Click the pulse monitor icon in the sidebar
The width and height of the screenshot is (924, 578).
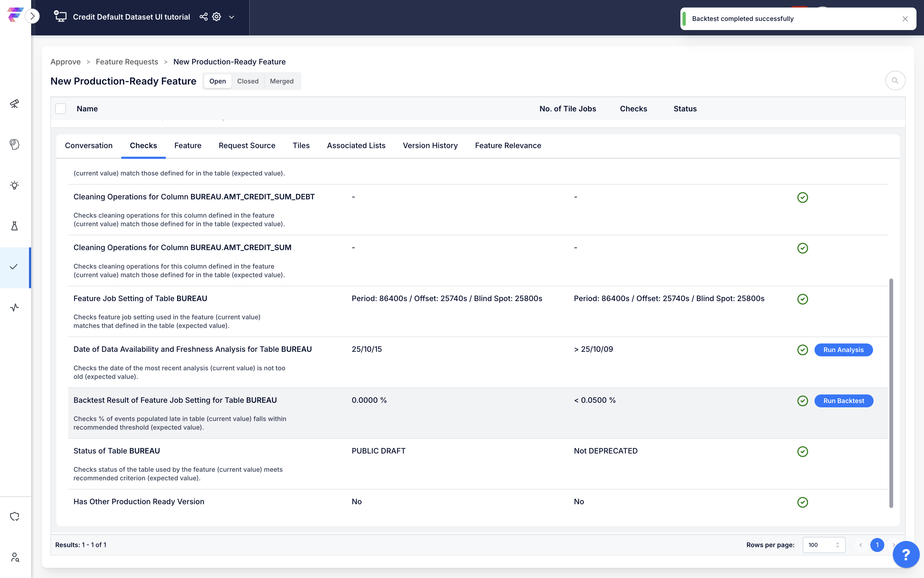pyautogui.click(x=14, y=308)
